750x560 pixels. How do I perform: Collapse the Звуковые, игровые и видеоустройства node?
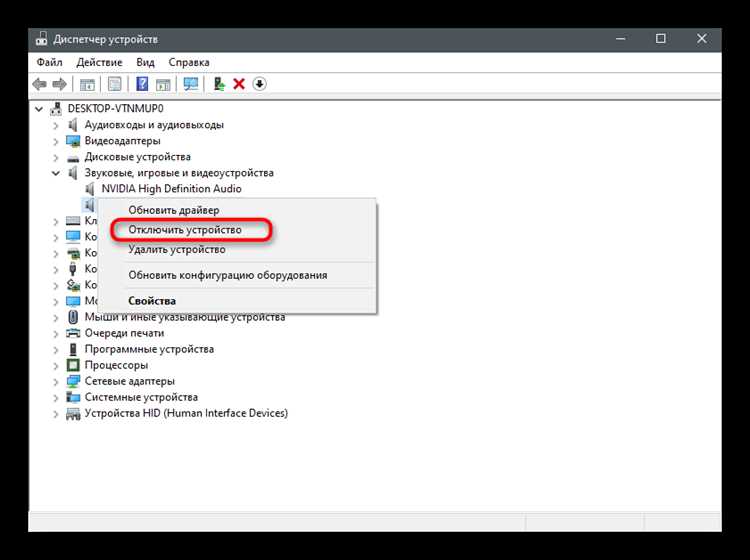56,173
